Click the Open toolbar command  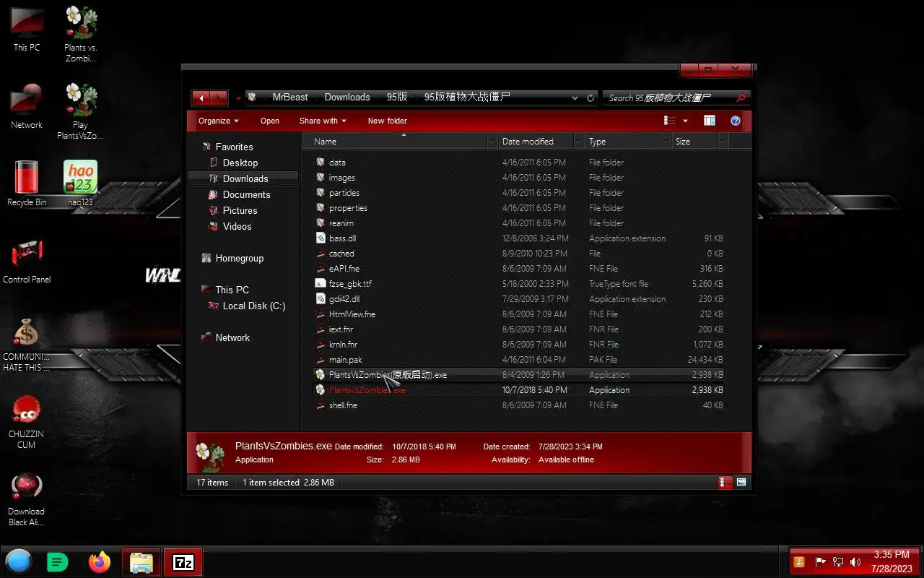pos(270,121)
